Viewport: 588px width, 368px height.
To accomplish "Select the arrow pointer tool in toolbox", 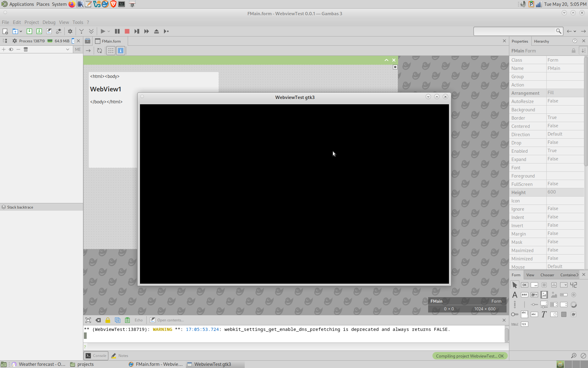I will point(515,285).
